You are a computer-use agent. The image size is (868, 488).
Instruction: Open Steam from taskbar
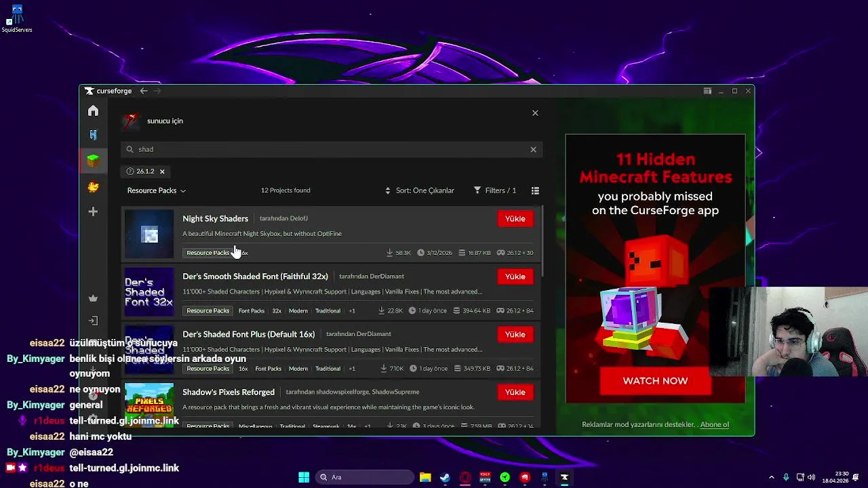445,477
